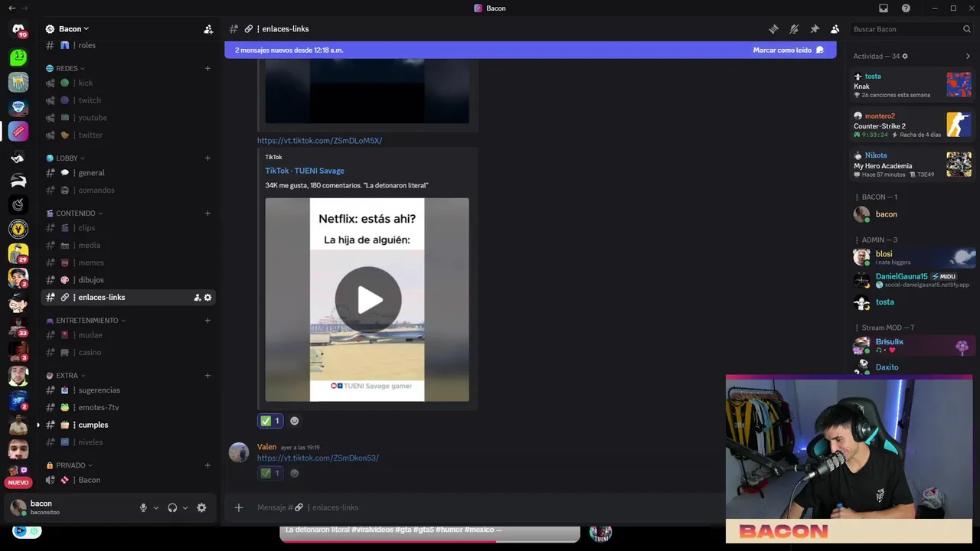Toggle channel notification mute bell icon

794,29
